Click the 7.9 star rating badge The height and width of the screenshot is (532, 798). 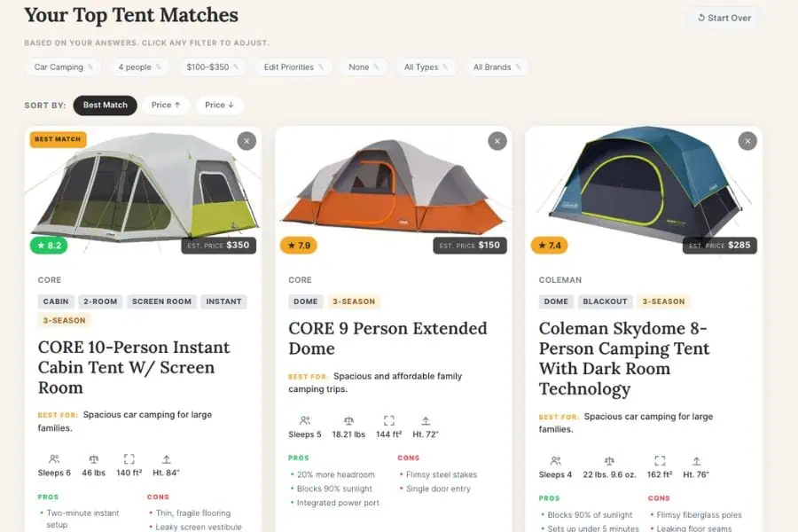(x=300, y=246)
